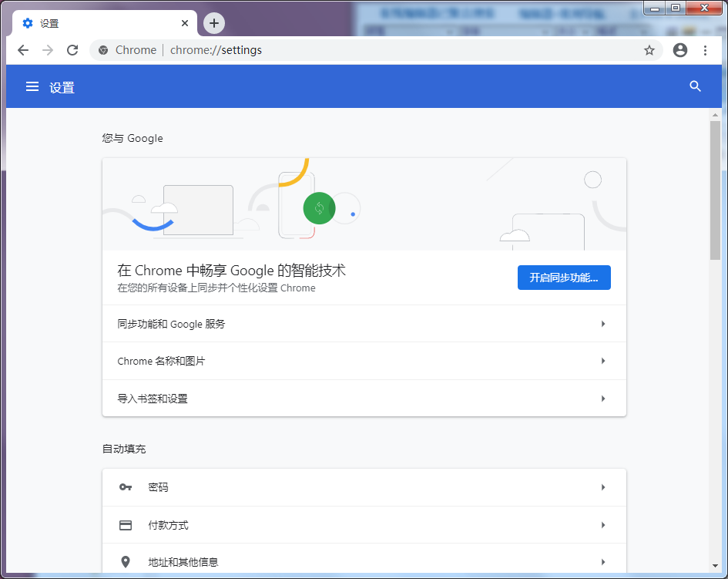This screenshot has height=579, width=728.
Task: Expand Chrome 名称和图片 options
Action: 364,361
